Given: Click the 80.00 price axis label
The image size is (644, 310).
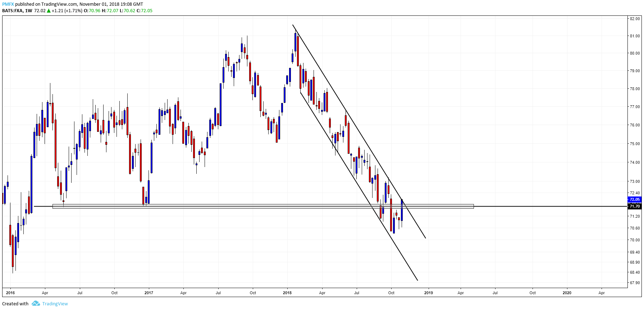Looking at the screenshot, I should click(x=635, y=53).
